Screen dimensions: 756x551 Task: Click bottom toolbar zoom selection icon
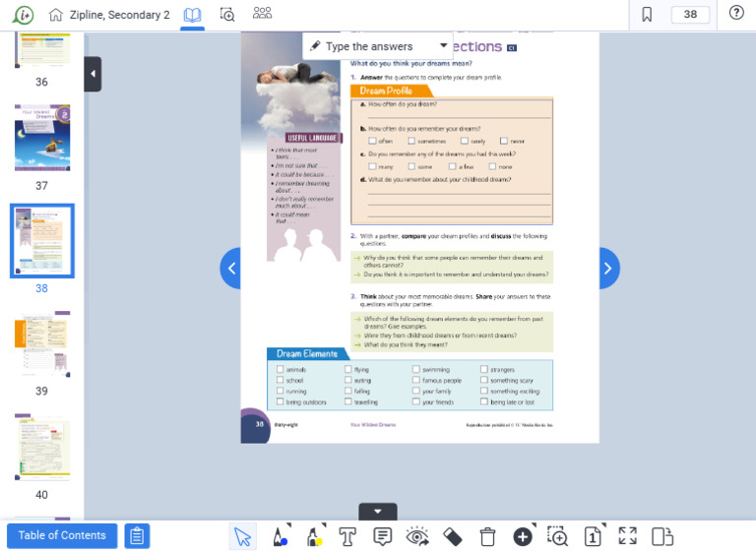coord(557,536)
